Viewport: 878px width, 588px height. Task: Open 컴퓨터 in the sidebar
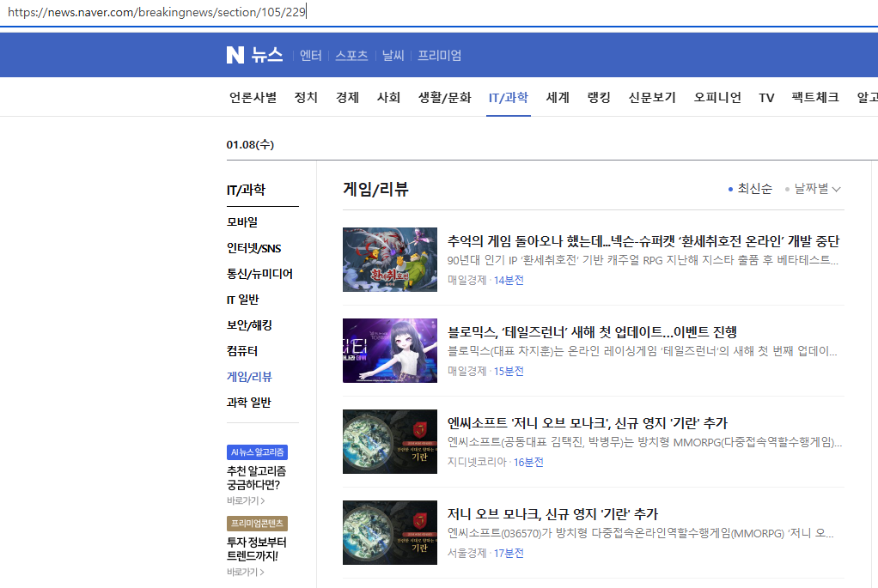click(x=242, y=351)
